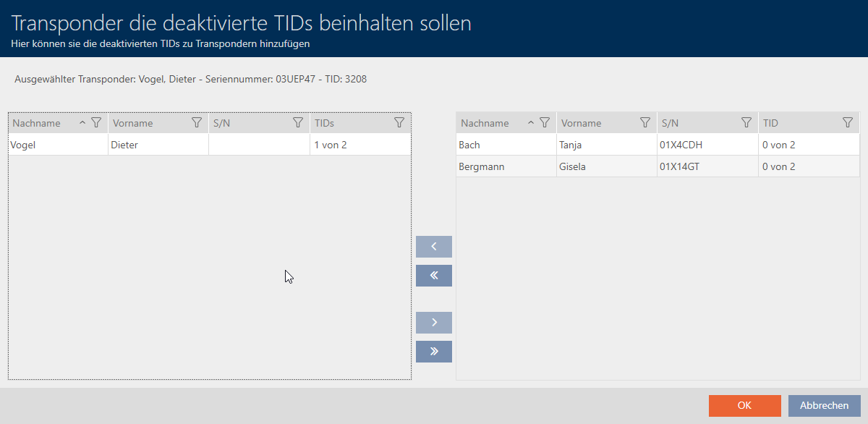Confirm with the OK button
The image size is (868, 424).
[x=744, y=406]
